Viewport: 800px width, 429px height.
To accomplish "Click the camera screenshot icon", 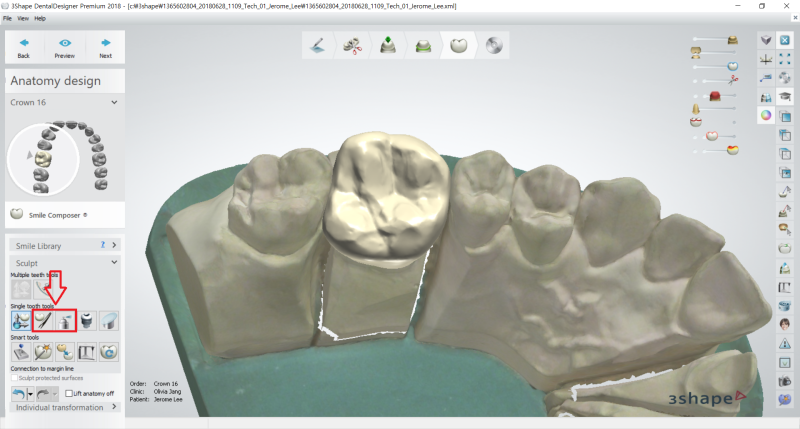I will click(785, 381).
